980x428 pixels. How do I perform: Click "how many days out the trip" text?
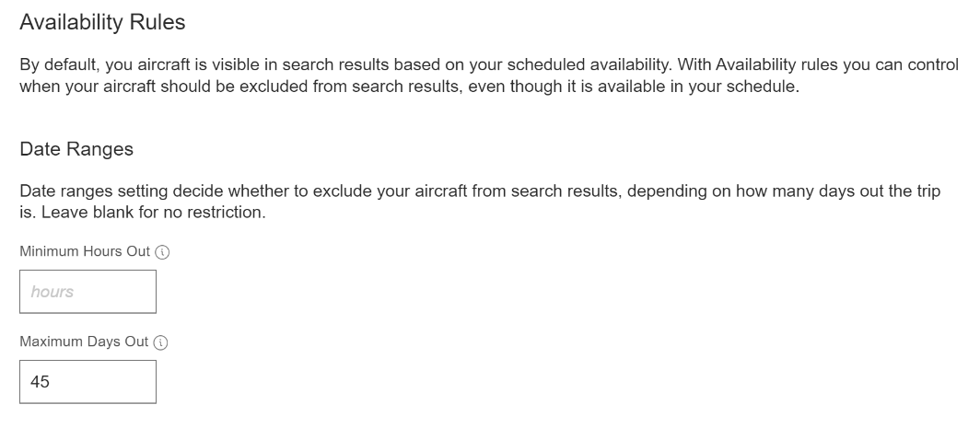pyautogui.click(x=838, y=191)
